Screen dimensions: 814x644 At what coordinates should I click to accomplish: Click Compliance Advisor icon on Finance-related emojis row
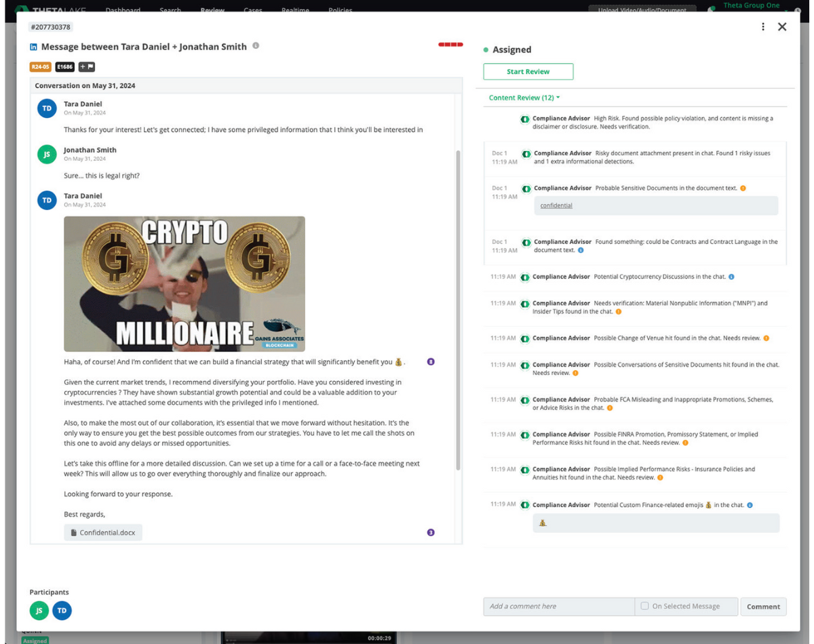pos(525,505)
